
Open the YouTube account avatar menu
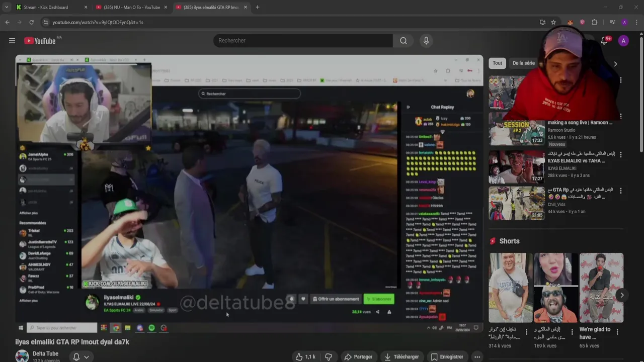coord(623,41)
